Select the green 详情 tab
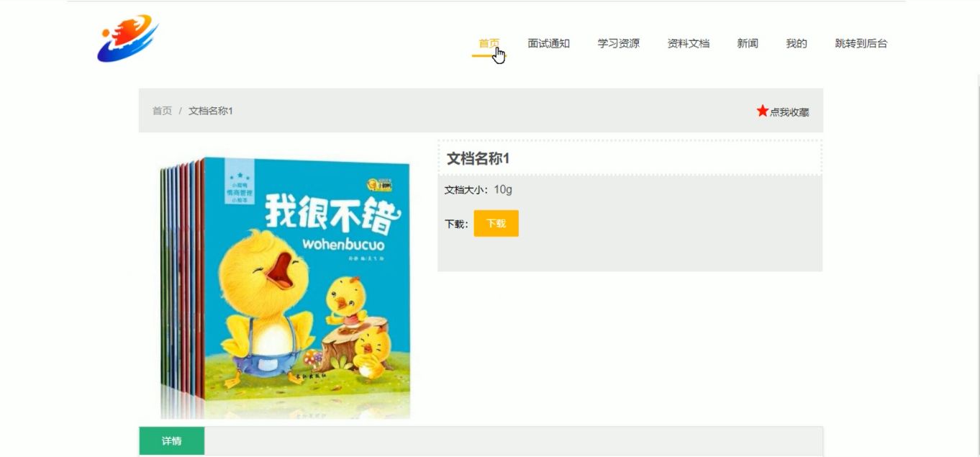This screenshot has width=980, height=457. [171, 441]
